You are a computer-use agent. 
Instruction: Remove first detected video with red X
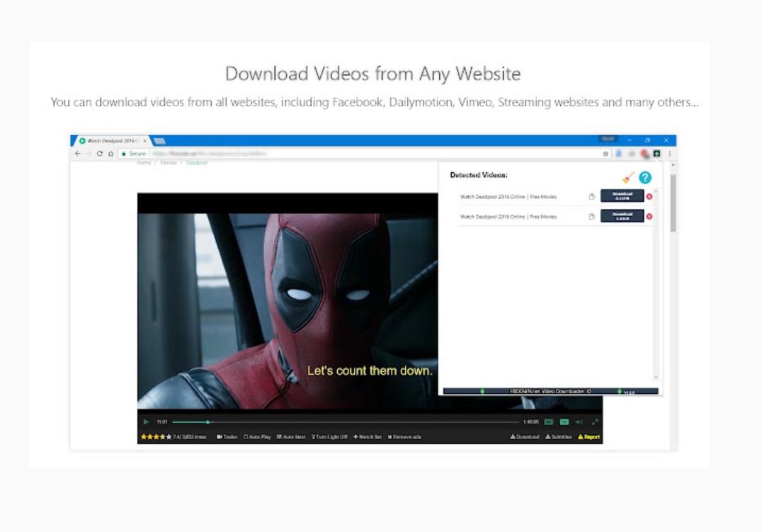pos(649,196)
